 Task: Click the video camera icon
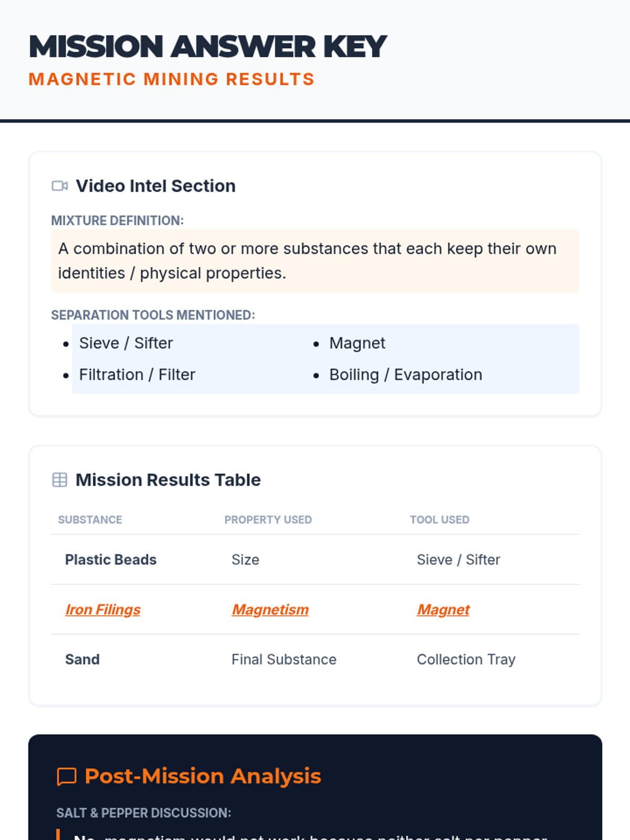point(60,186)
